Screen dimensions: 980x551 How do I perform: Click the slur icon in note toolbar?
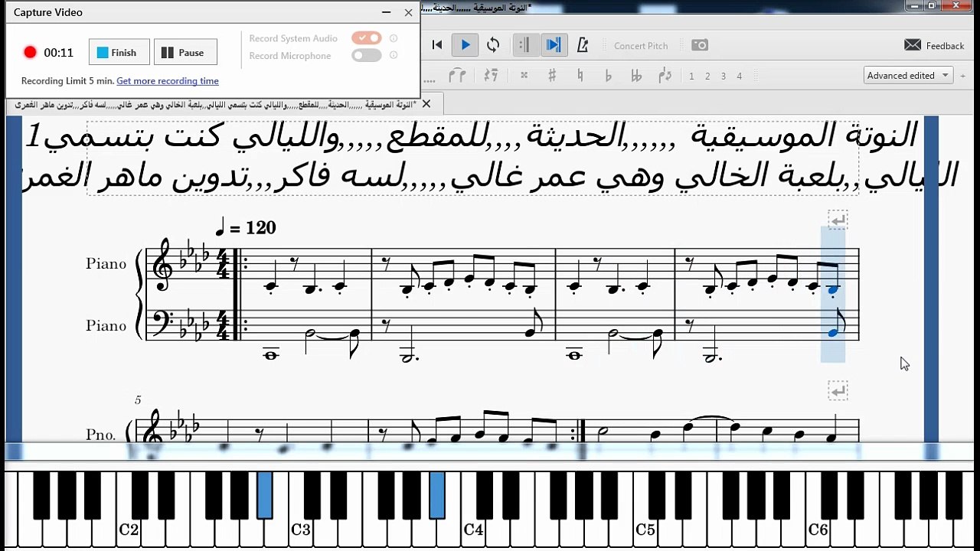click(457, 76)
